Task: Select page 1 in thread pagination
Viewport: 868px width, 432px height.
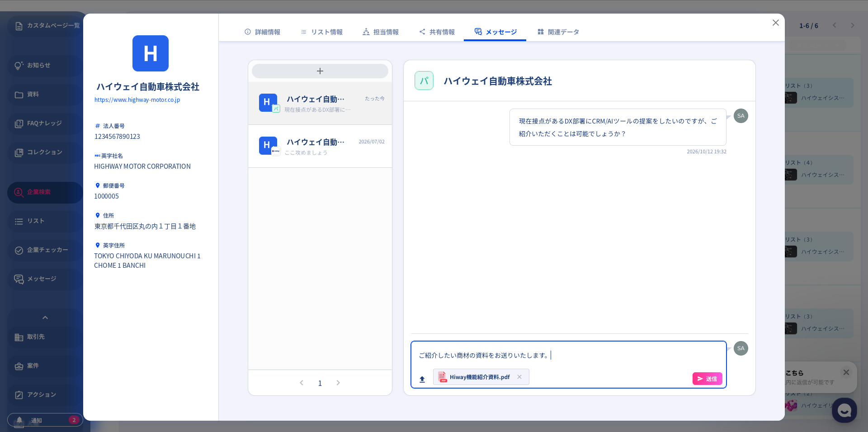Action: click(320, 383)
